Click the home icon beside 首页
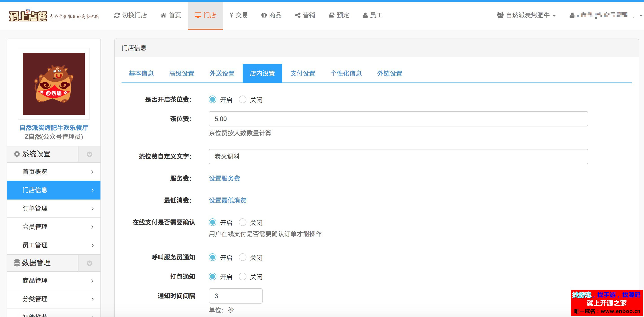The image size is (644, 317). pos(163,15)
